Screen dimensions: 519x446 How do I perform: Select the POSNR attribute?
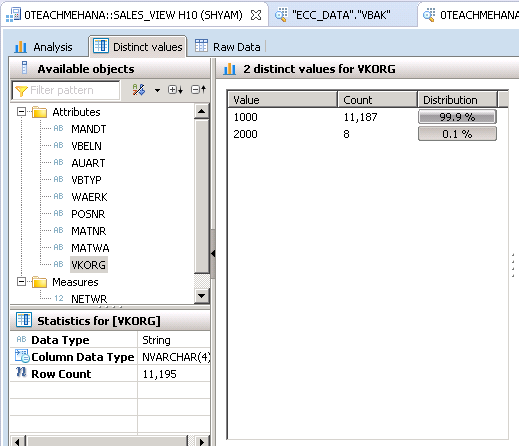click(88, 214)
